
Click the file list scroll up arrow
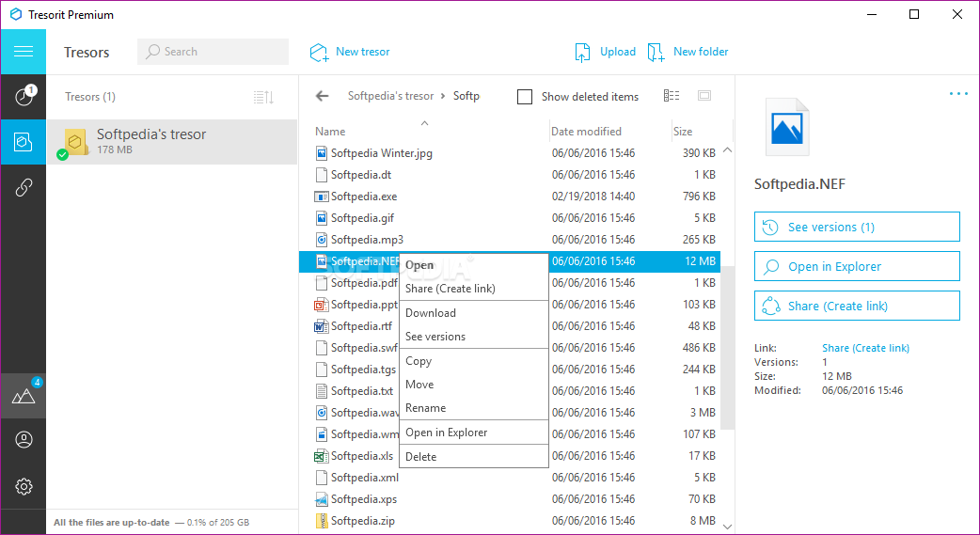tap(728, 150)
